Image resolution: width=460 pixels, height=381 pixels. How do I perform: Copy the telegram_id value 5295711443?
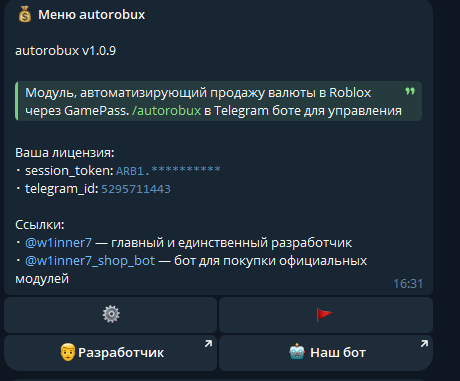tap(136, 189)
